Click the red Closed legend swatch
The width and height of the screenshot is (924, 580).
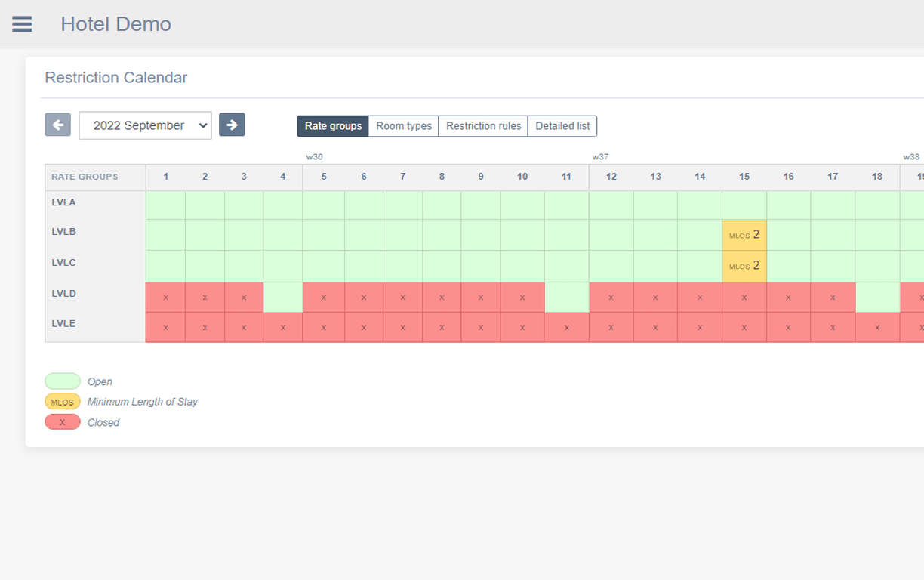point(63,422)
